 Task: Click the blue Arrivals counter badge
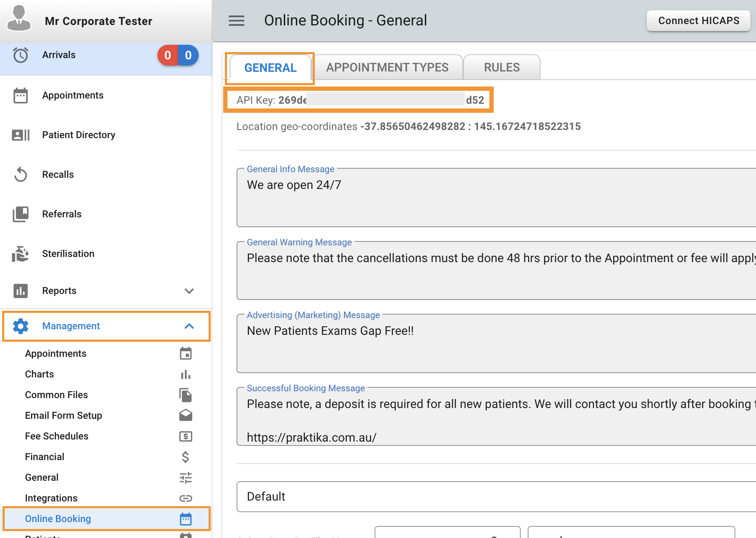tap(188, 55)
